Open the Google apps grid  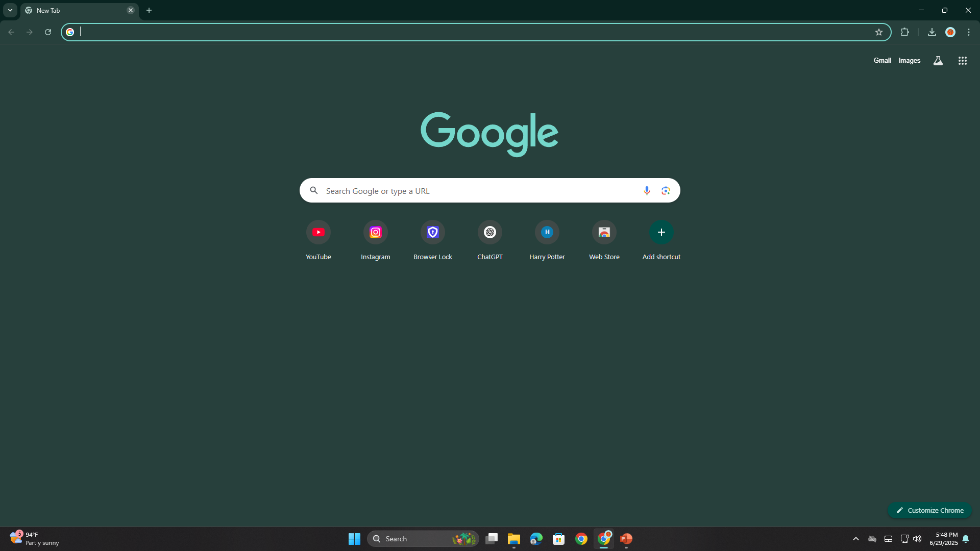(x=963, y=61)
